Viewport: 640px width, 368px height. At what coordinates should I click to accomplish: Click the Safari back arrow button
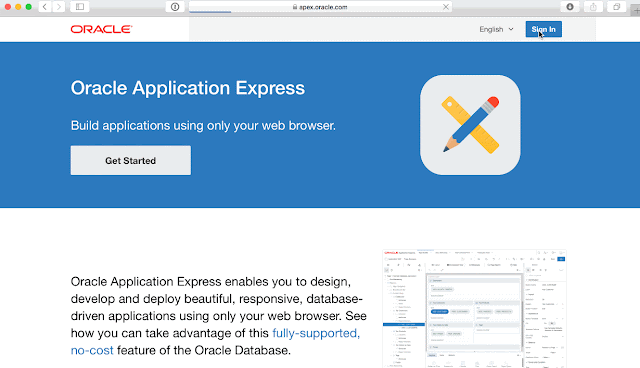click(x=44, y=7)
